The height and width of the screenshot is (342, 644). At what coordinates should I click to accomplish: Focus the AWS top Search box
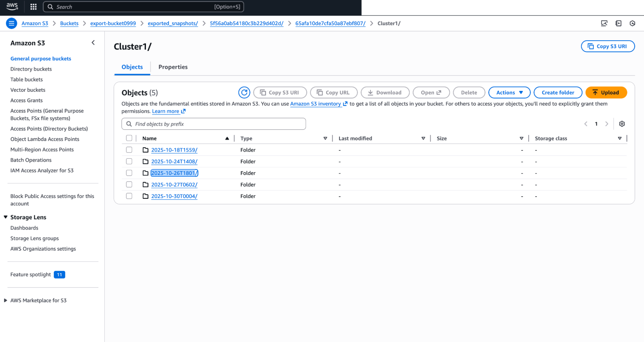(x=143, y=7)
